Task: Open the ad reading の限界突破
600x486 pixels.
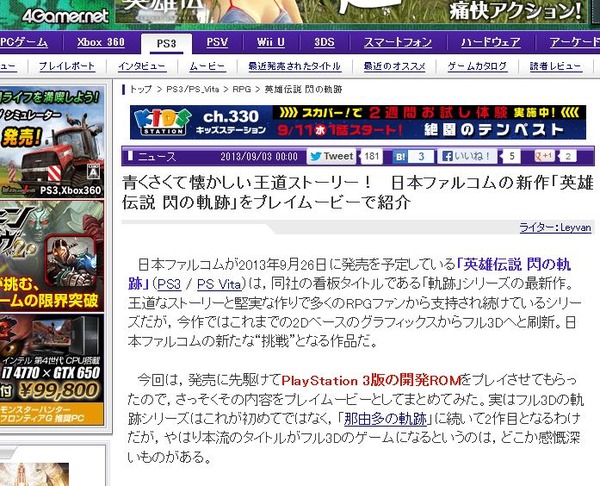Action: (52, 256)
